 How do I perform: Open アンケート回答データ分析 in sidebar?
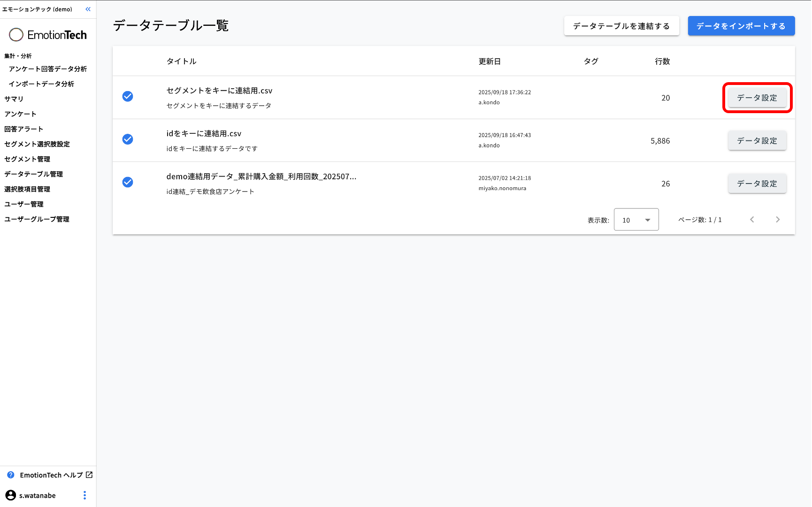point(48,69)
